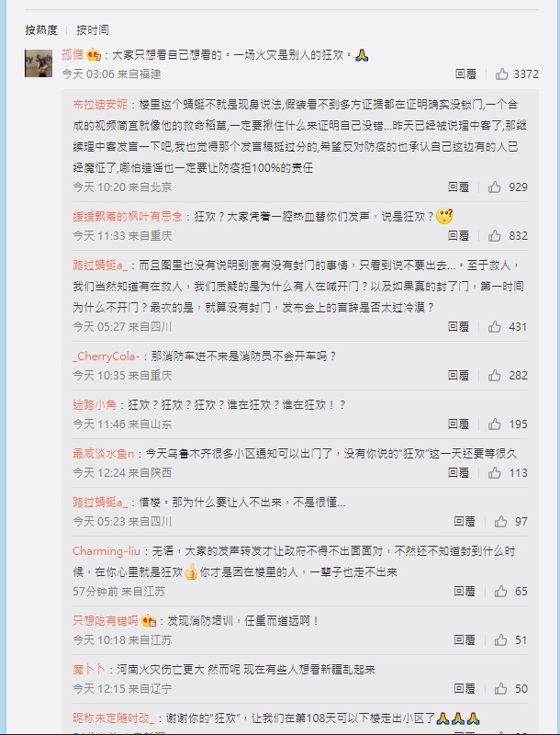Image resolution: width=560 pixels, height=735 pixels.
Task: Thumbs-up the _CherryCola- reply with 282 likes
Action: click(495, 376)
